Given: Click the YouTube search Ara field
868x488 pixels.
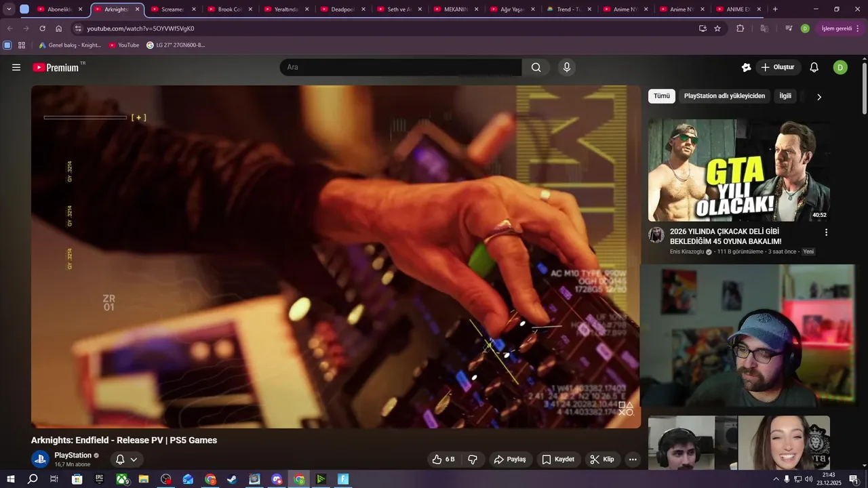Looking at the screenshot, I should point(401,67).
